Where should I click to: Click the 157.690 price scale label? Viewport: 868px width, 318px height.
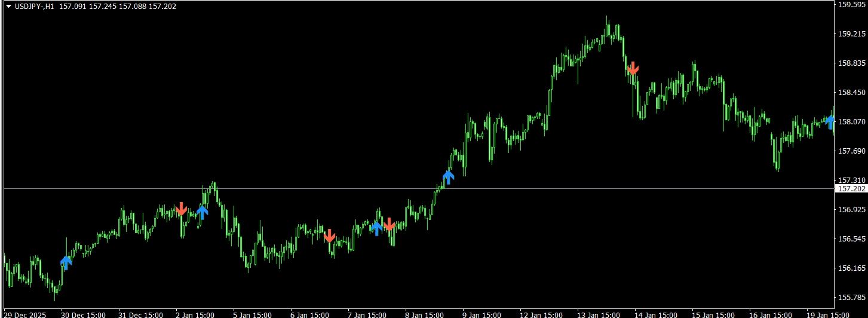(852, 151)
